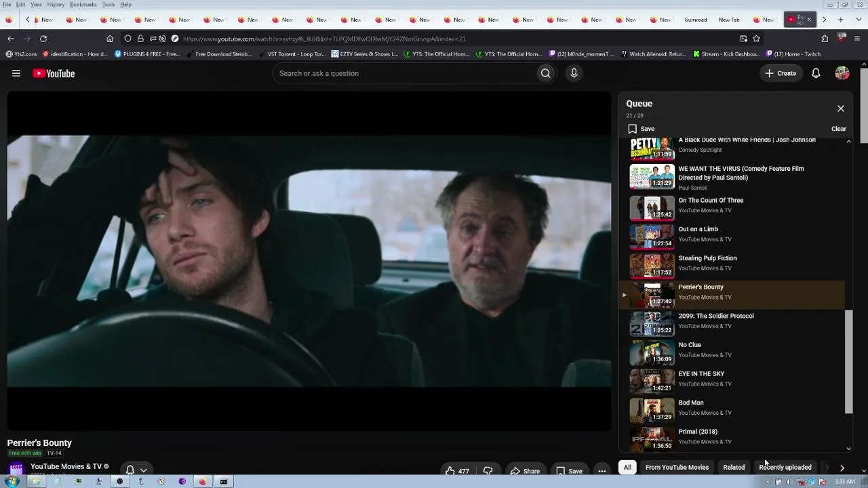Screen dimensions: 868x488
Task: Open the YouTube notifications bell
Action: [x=816, y=73]
